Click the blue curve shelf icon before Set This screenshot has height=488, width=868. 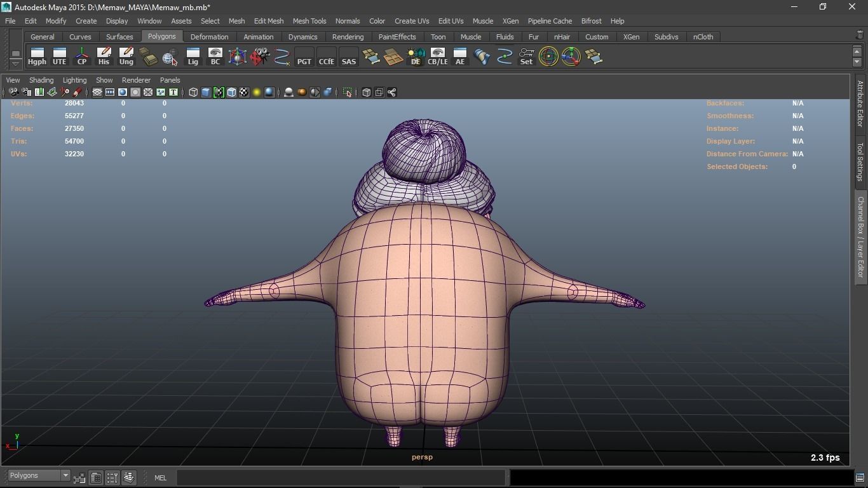pyautogui.click(x=505, y=57)
